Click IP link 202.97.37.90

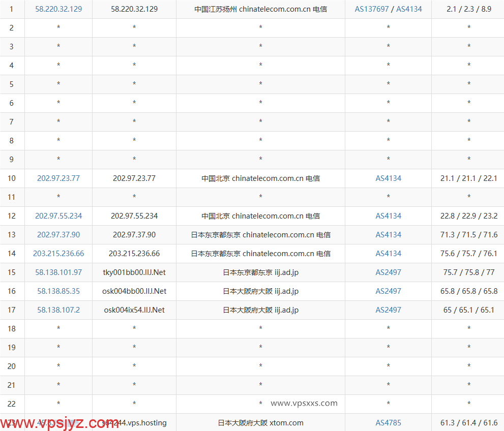(58, 235)
